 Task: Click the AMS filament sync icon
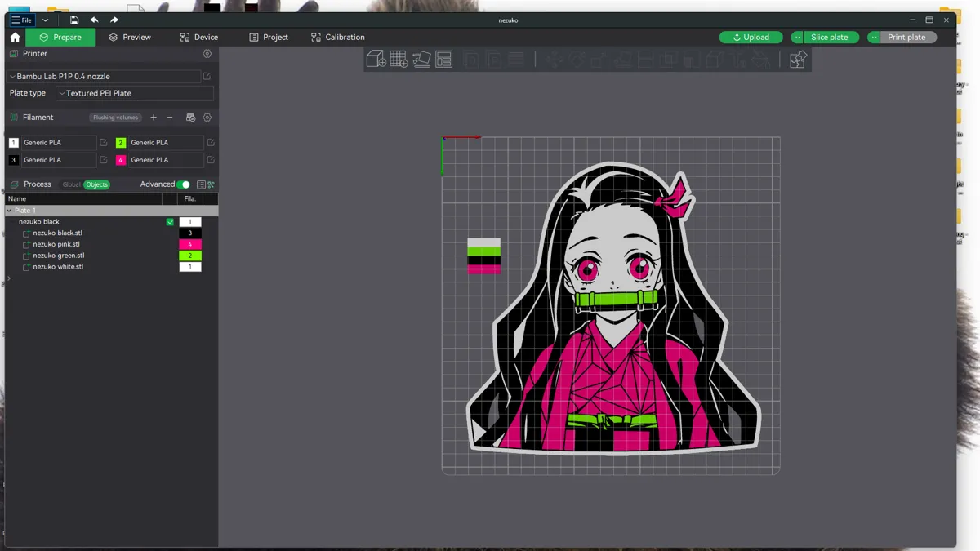point(191,118)
